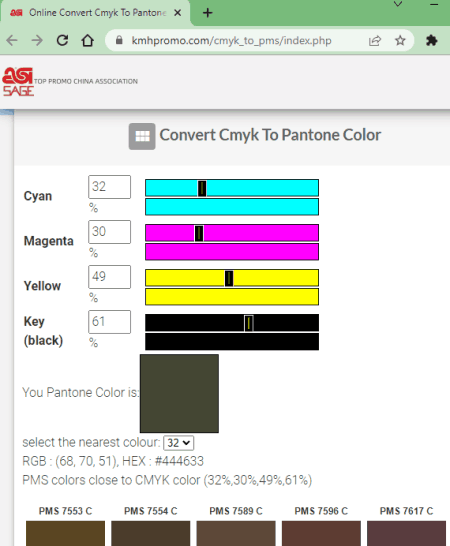The image size is (450, 546).
Task: Click the Magenta slider handle
Action: coord(199,233)
